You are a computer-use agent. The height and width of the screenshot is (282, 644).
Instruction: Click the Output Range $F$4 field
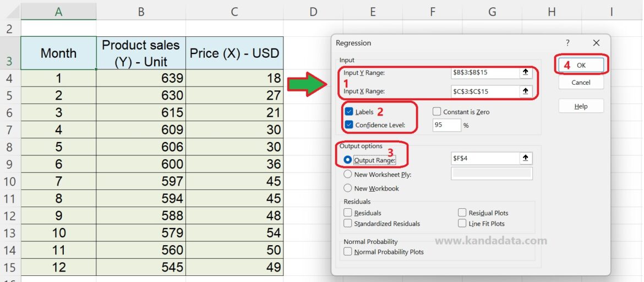click(485, 158)
